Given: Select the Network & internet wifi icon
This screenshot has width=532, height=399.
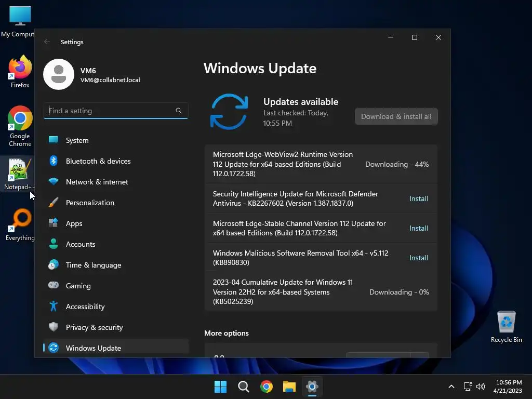Looking at the screenshot, I should (x=54, y=181).
